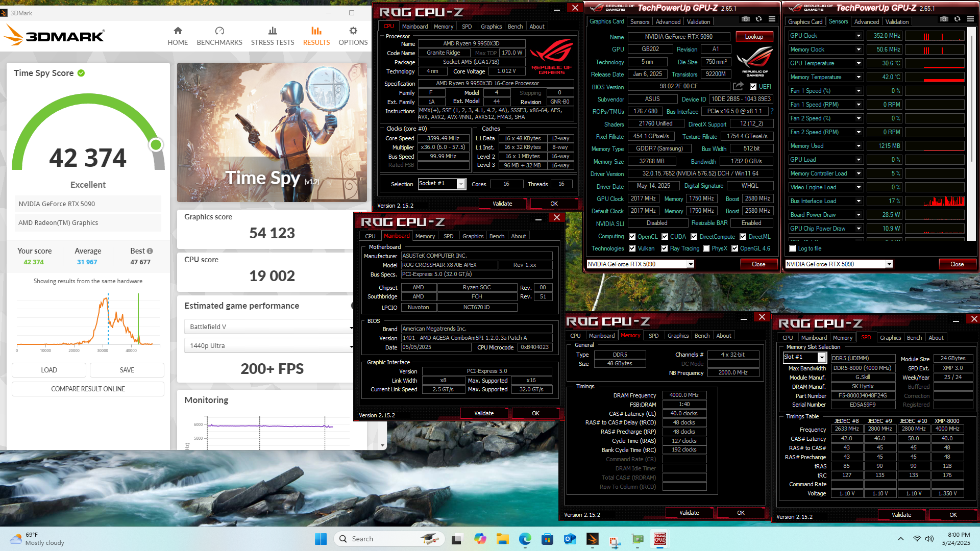
Task: Toggle the UEFI checkbox in GPU-Z
Action: [x=753, y=87]
